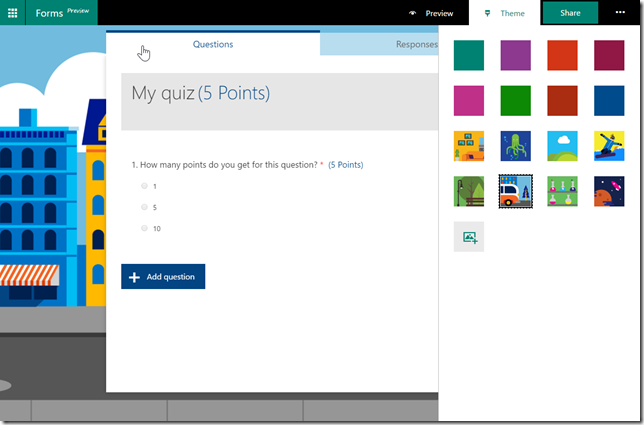Switch to the Questions tab
This screenshot has height=425, width=644.
tap(213, 44)
